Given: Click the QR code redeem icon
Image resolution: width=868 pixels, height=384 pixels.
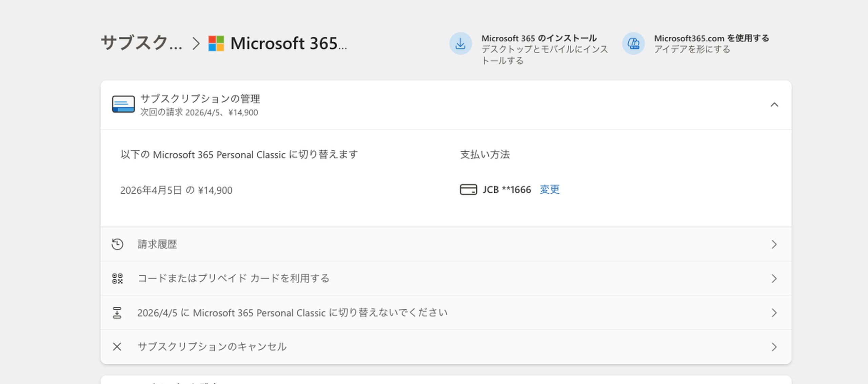Looking at the screenshot, I should 117,278.
